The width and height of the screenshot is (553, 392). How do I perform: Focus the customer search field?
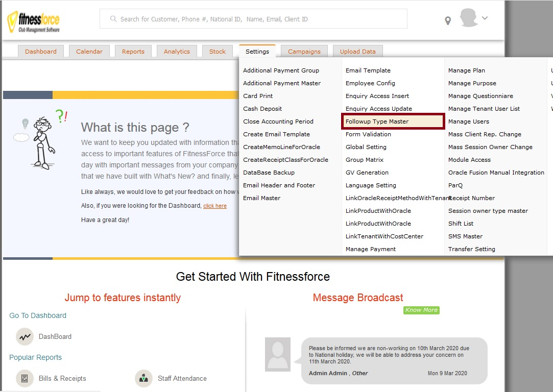point(253,19)
